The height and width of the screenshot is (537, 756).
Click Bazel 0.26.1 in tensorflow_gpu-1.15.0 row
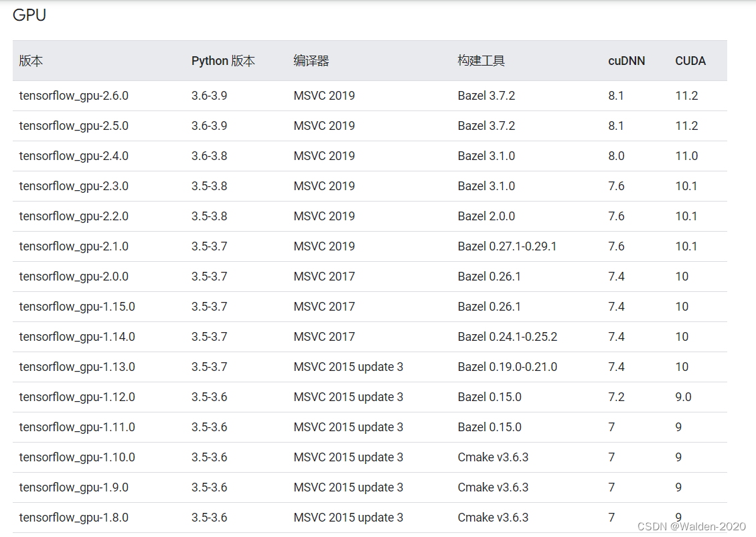pos(489,307)
